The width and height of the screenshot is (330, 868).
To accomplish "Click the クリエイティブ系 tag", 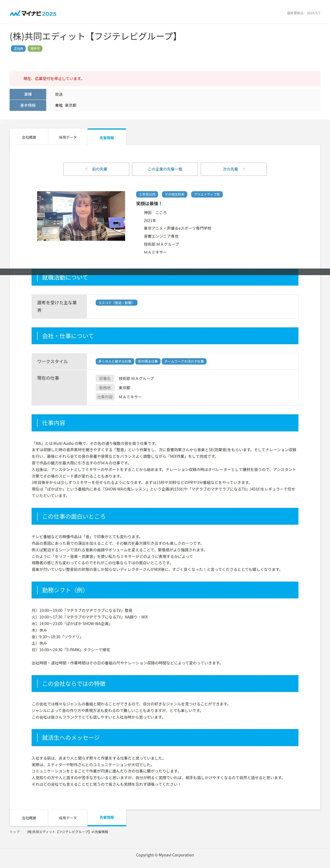I will 207,195.
